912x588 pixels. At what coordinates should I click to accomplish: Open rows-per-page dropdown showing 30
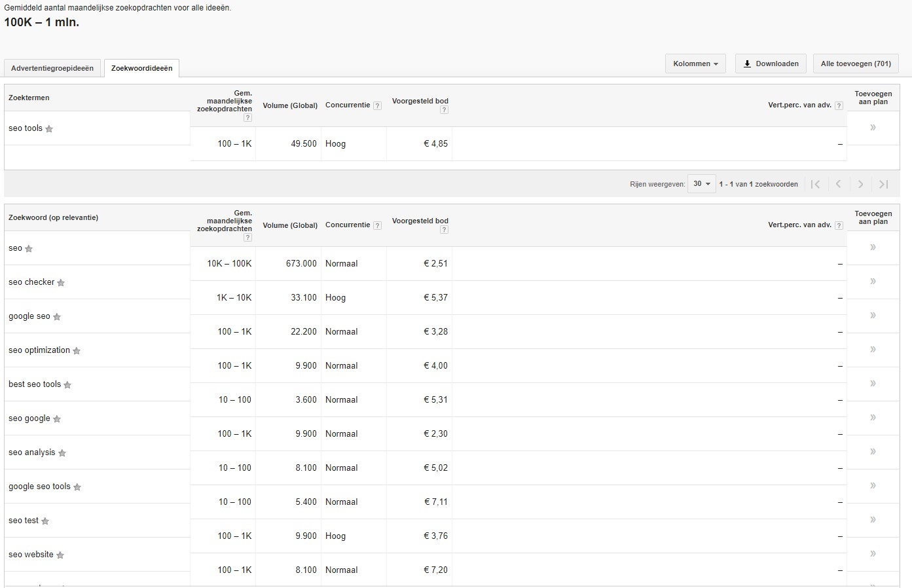pos(701,184)
